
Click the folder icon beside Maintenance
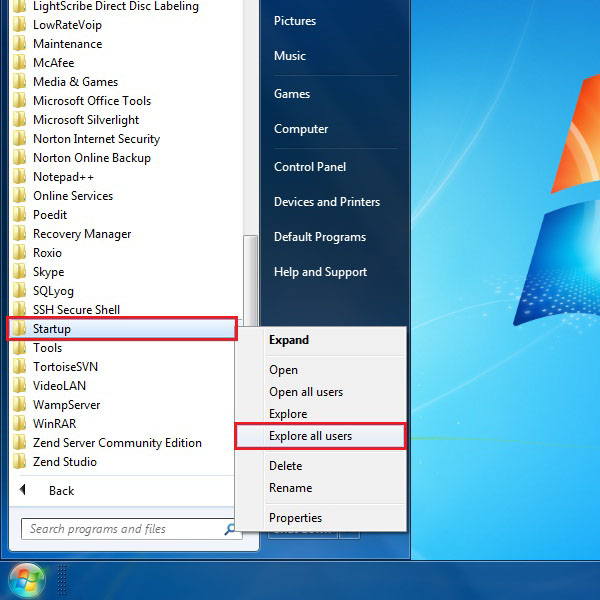(x=19, y=44)
